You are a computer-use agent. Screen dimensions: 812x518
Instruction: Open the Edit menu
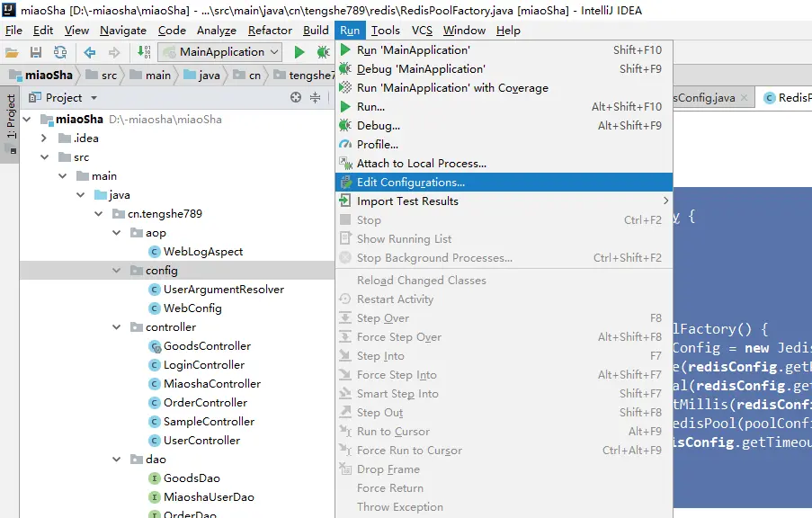43,31
